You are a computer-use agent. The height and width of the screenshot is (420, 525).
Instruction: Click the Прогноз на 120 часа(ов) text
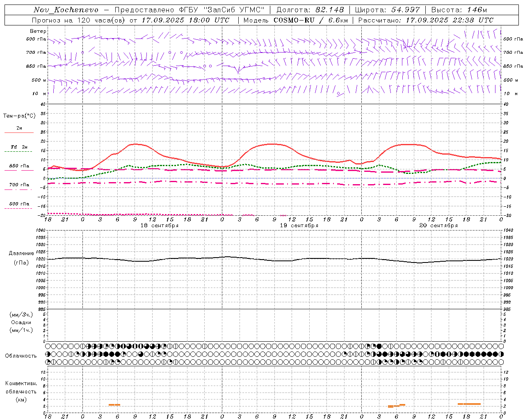click(x=79, y=20)
